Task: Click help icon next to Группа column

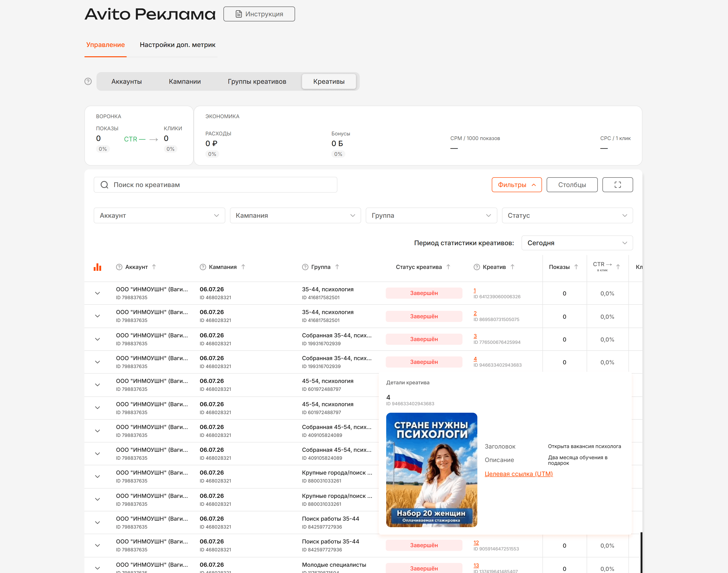Action: pyautogui.click(x=305, y=267)
